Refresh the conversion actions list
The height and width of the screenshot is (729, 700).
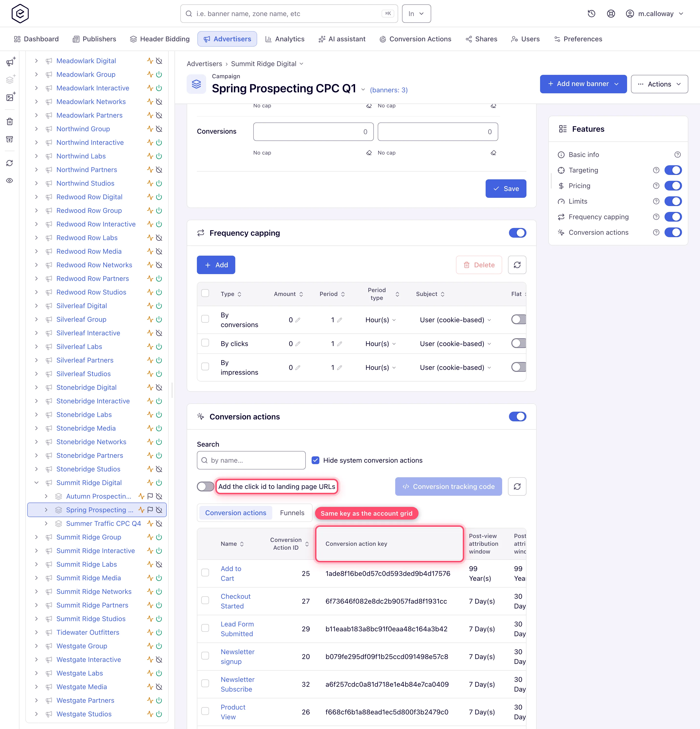coord(517,486)
